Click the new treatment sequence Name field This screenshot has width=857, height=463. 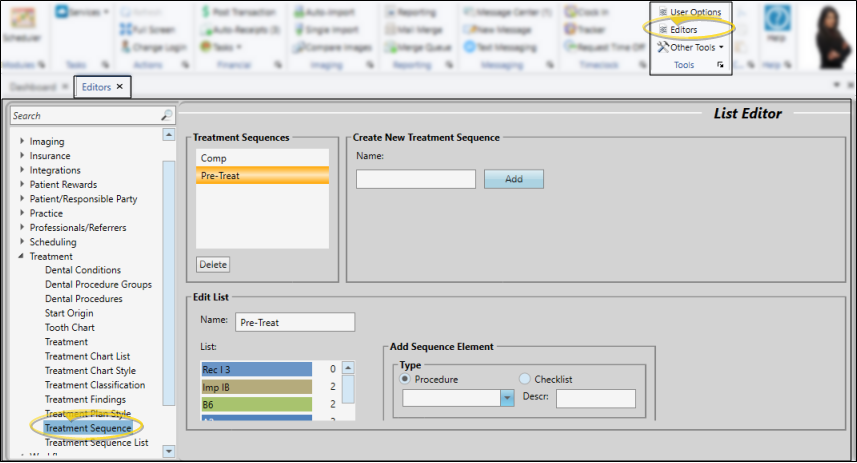pos(415,179)
